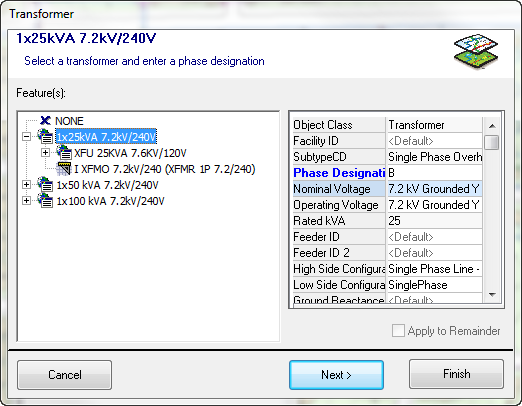Click the 1x50 kVA 7.2kV/240V item icon
This screenshot has width=522, height=406.
point(45,184)
